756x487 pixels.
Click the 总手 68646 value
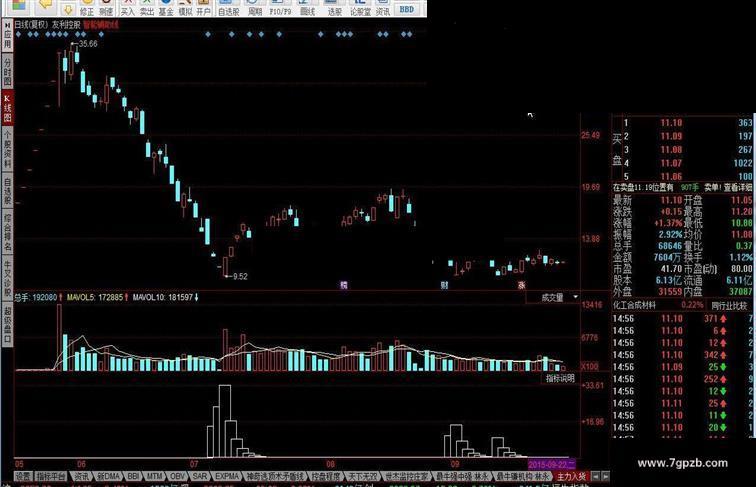point(670,246)
